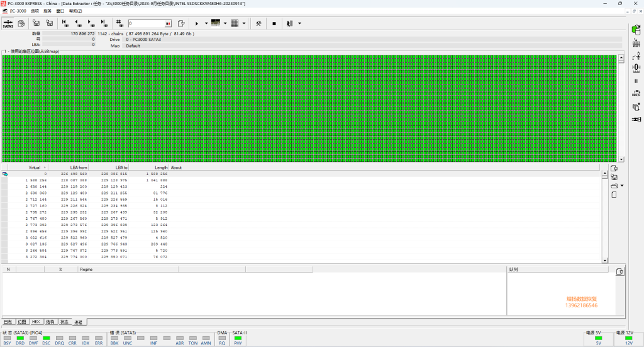Click the copy documents icon in right sidebar

pos(636,107)
